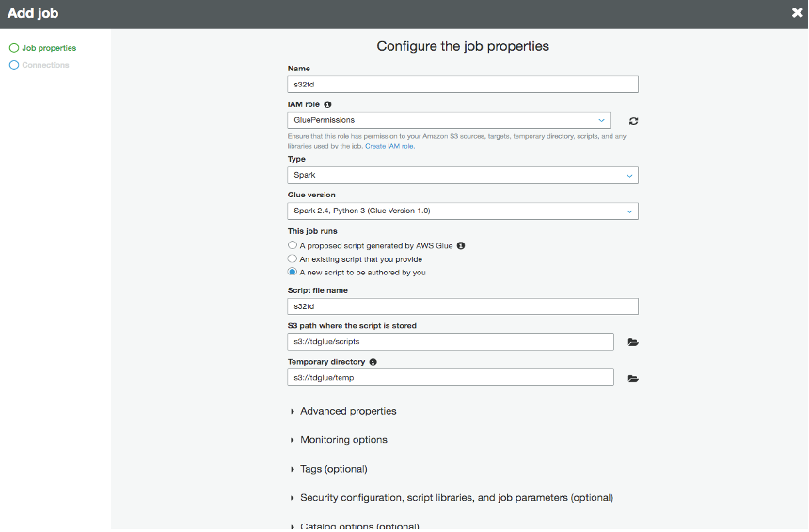Viewport: 809px width, 532px height.
Task: Click info icon beside AWS Glue proposed script
Action: point(461,245)
